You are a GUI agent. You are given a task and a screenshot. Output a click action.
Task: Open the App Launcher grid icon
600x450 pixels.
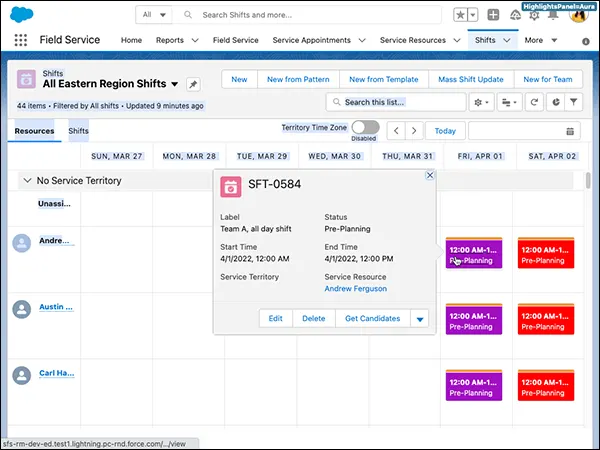click(21, 40)
